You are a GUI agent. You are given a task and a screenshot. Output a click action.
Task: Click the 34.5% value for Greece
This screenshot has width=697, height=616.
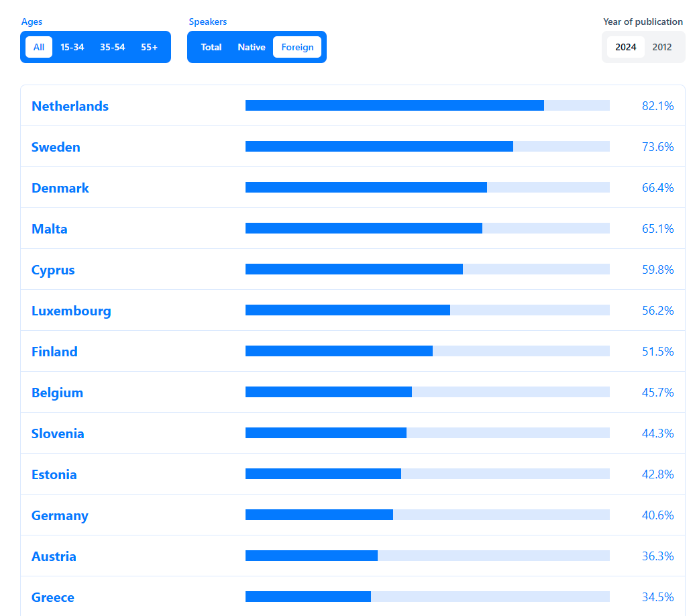658,597
